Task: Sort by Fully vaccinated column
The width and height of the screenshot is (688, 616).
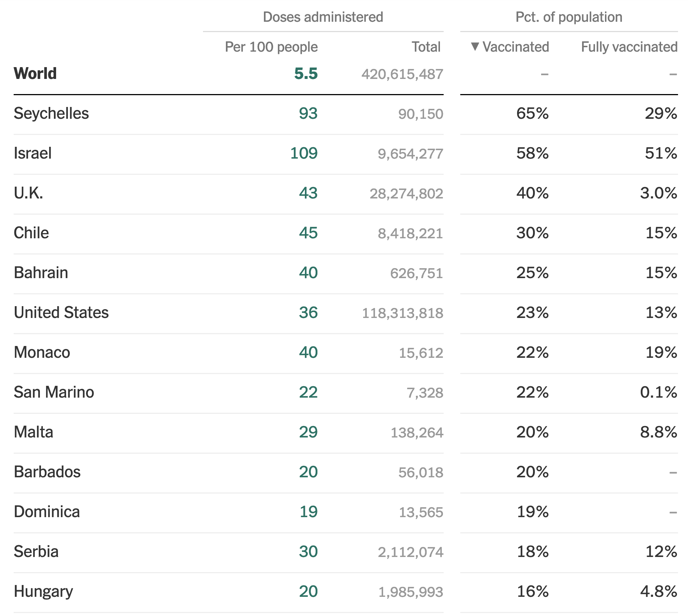Action: [x=629, y=47]
